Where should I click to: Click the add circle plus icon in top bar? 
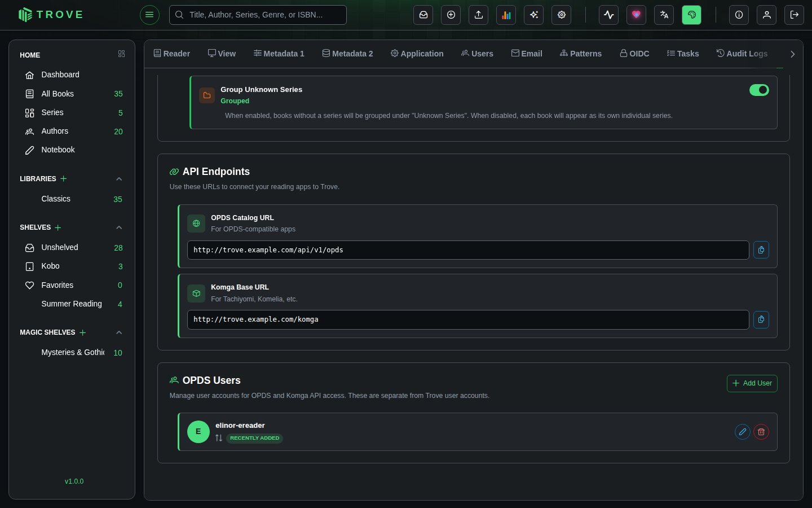[451, 15]
